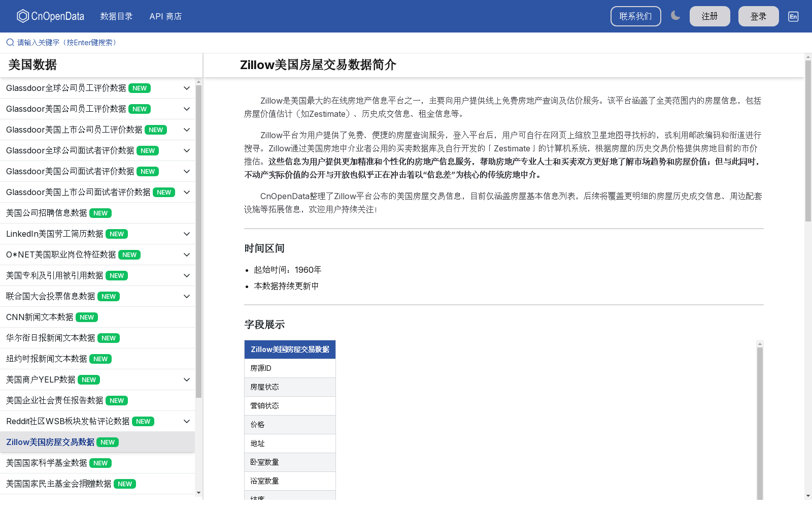Image resolution: width=812 pixels, height=508 pixels.
Task: Click the 房屋状态 table cell
Action: point(290,387)
